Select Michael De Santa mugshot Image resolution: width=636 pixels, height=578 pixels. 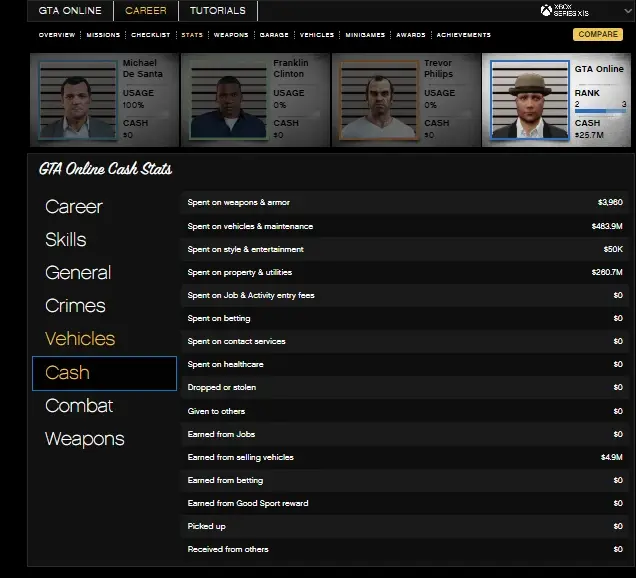tap(77, 100)
